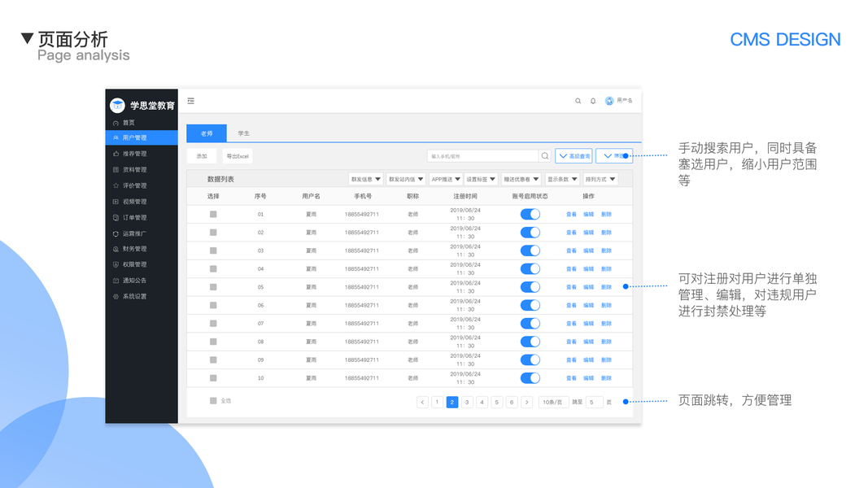Image resolution: width=868 pixels, height=488 pixels.
Task: Click the jump-to page number field
Action: point(594,403)
